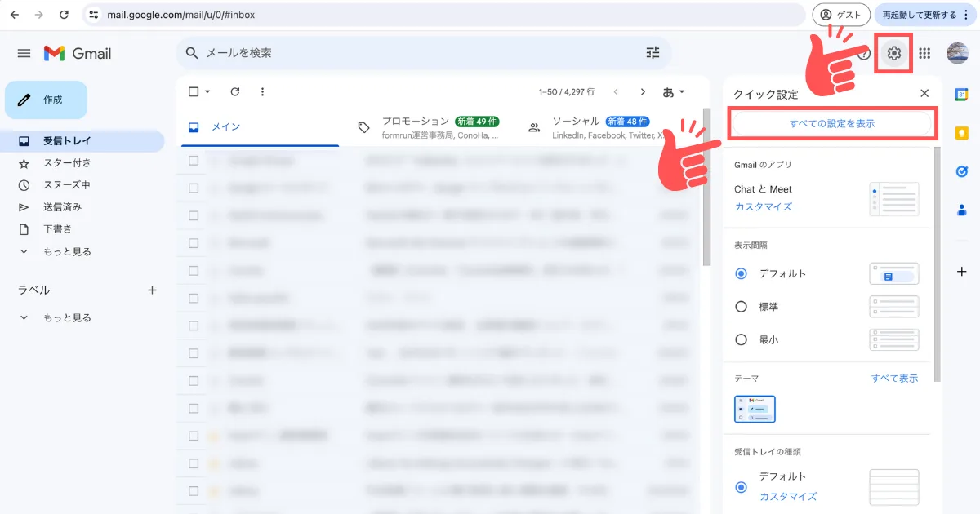
Task: Tick the select-all checkbox above the inbox
Action: click(194, 92)
